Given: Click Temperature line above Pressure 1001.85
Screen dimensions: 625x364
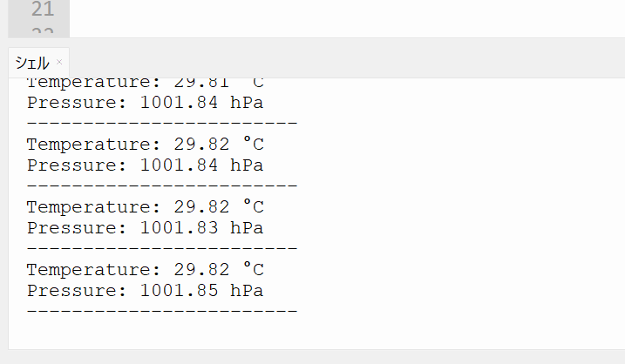Looking at the screenshot, I should (x=145, y=270).
